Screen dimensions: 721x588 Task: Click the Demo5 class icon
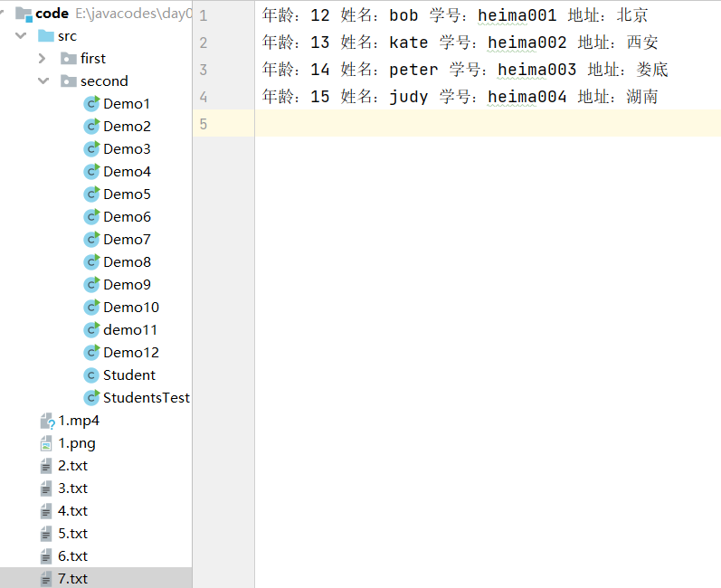tap(91, 194)
